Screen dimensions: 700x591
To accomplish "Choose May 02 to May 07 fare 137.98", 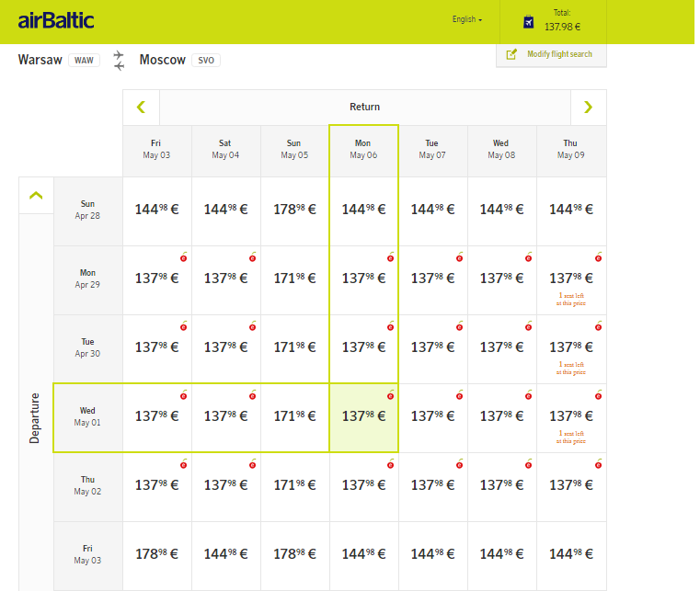I will 432,486.
